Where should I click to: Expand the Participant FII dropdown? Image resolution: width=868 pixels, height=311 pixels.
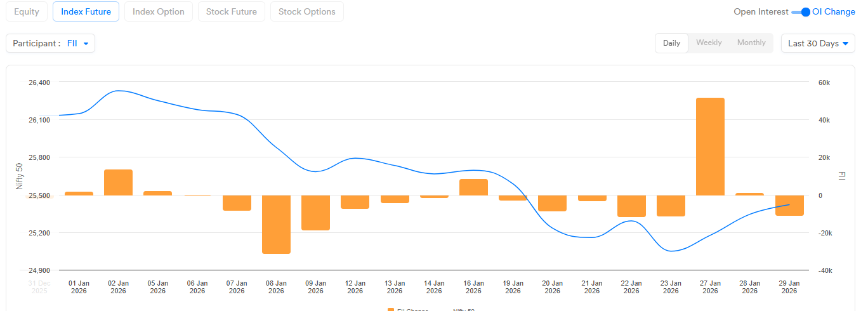tap(50, 43)
